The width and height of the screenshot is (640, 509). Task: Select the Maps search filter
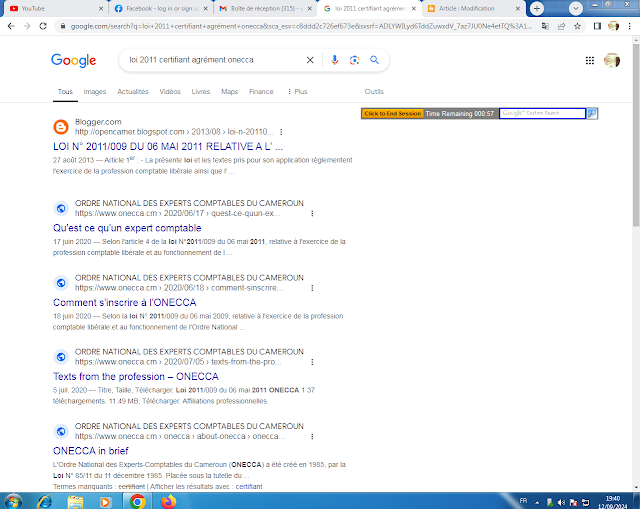[x=229, y=91]
